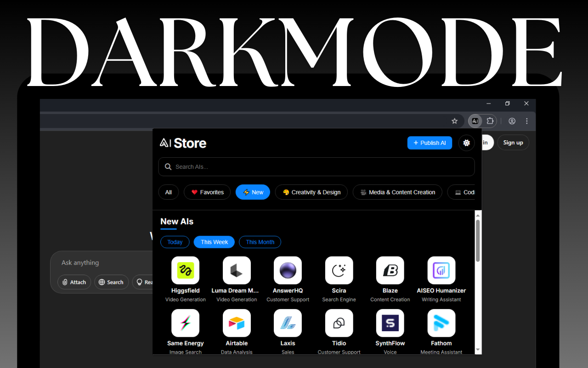
Task: Select the Blaze content creation icon
Action: coord(390,270)
